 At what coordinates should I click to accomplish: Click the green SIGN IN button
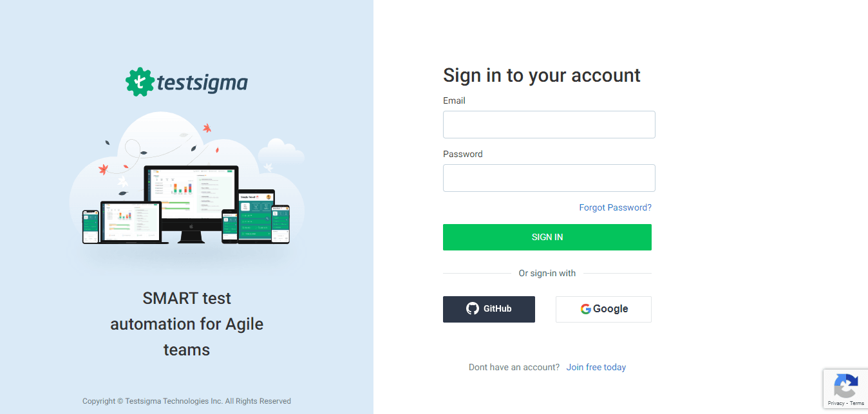547,237
